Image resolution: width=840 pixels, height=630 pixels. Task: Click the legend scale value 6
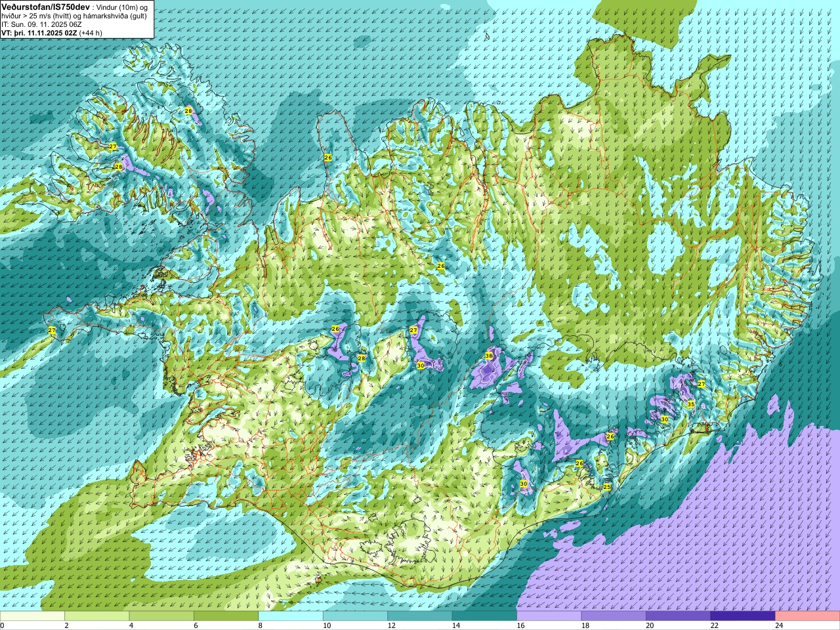click(x=196, y=625)
